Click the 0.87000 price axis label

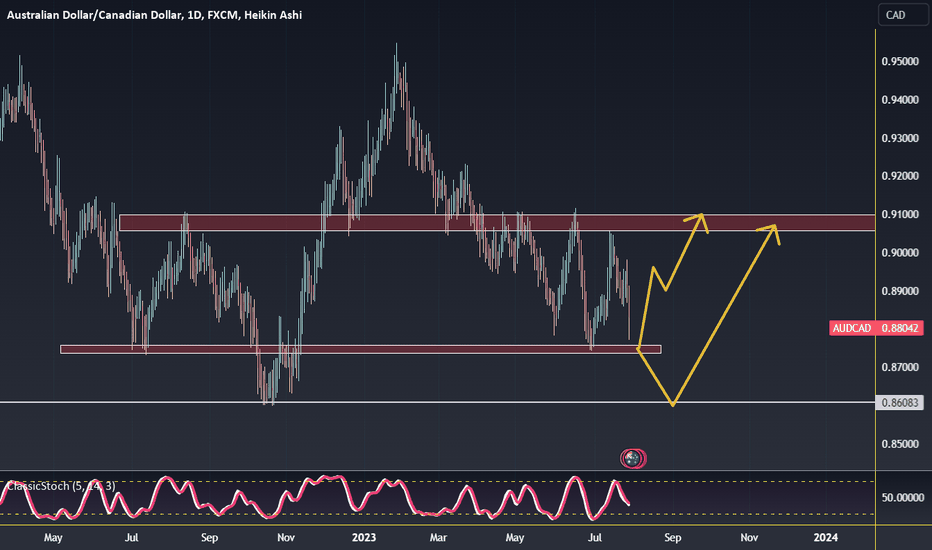click(x=900, y=367)
